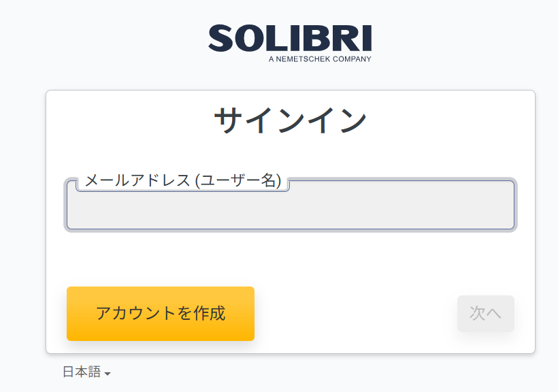Click the grayed-out next button
558x392 pixels.
coord(485,314)
